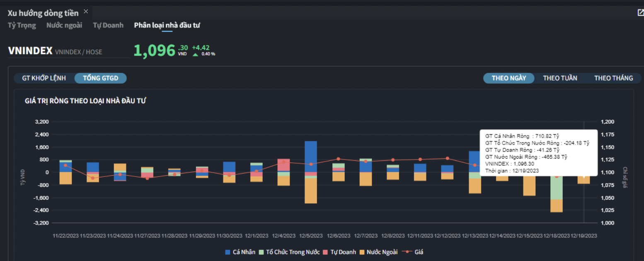Click Phân loại nhà đầu tư tab
Image resolution: width=644 pixels, height=261 pixels.
(x=167, y=25)
